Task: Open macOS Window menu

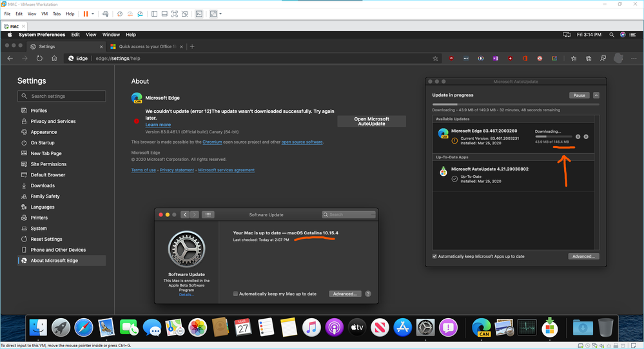Action: (x=111, y=35)
